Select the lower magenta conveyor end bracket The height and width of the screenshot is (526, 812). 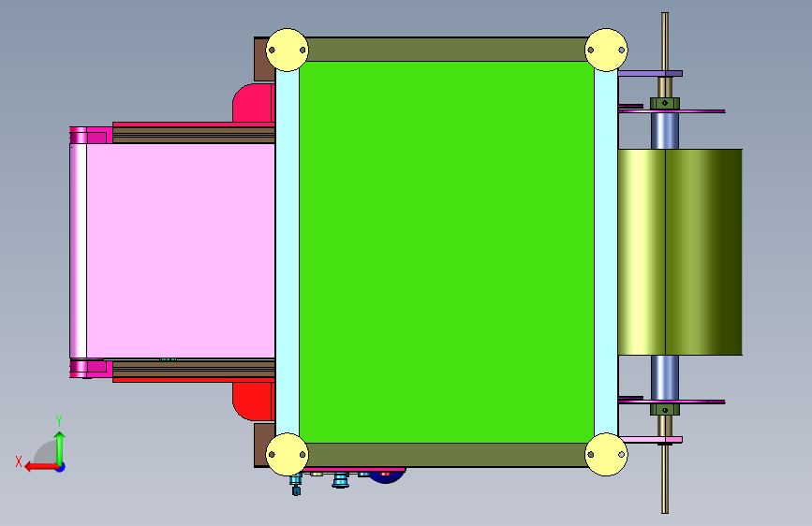coord(91,369)
